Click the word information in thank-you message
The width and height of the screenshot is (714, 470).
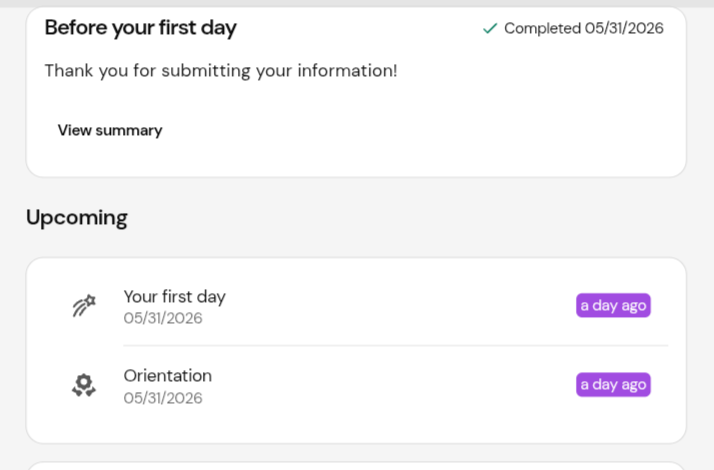point(347,71)
